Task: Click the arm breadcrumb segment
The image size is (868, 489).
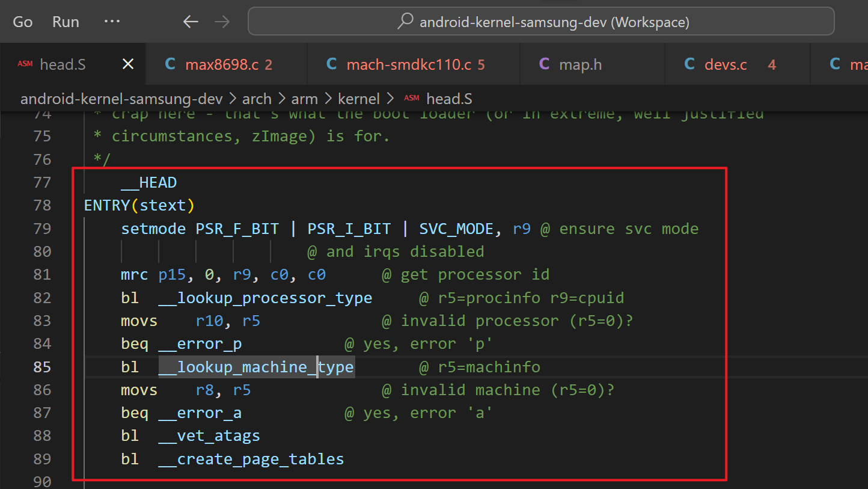Action: (305, 99)
